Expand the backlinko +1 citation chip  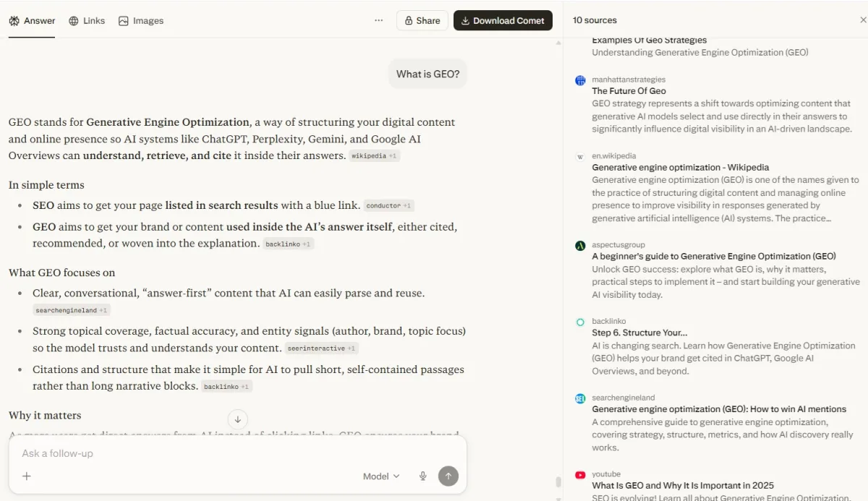[x=288, y=244]
